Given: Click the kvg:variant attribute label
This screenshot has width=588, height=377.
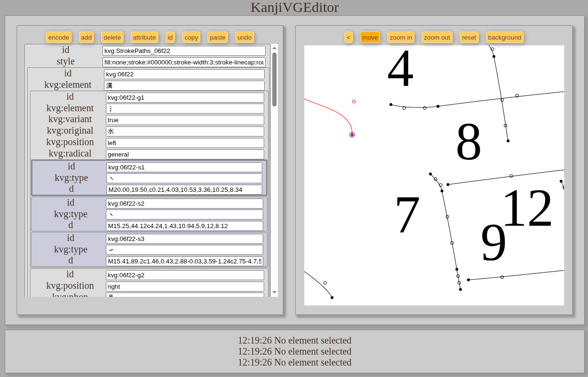Looking at the screenshot, I should click(x=70, y=119).
